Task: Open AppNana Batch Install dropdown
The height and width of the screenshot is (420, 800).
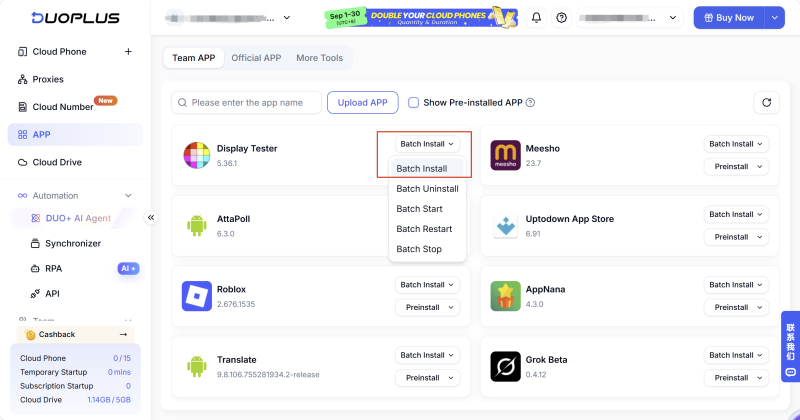Action: click(x=736, y=285)
